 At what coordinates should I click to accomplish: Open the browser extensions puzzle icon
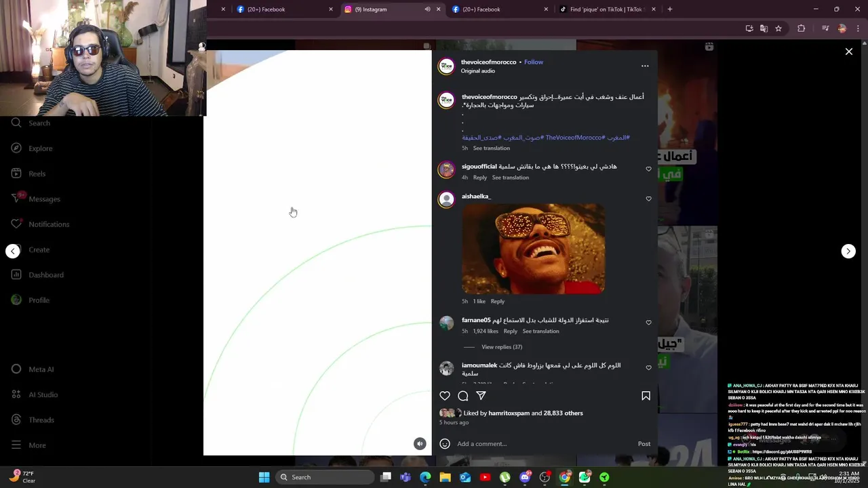coord(802,28)
